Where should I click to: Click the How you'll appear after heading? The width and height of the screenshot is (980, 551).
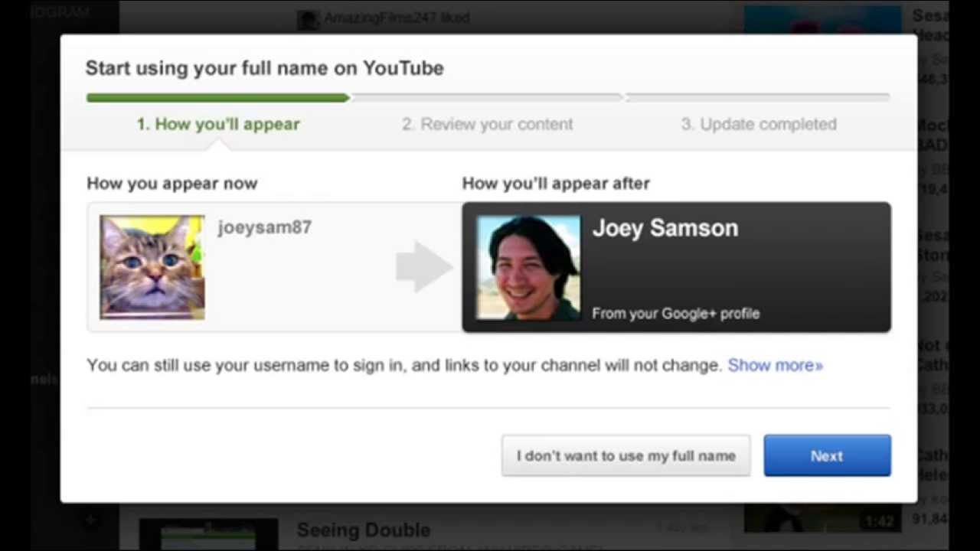(556, 183)
